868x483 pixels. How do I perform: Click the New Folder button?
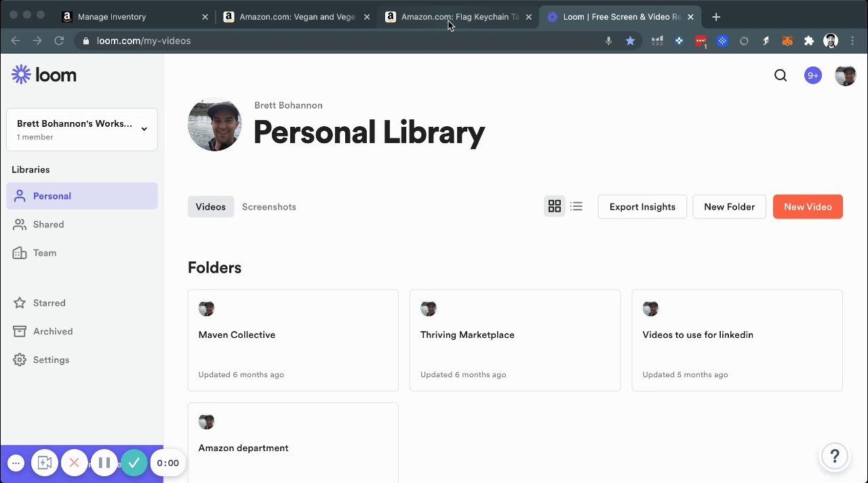[729, 207]
